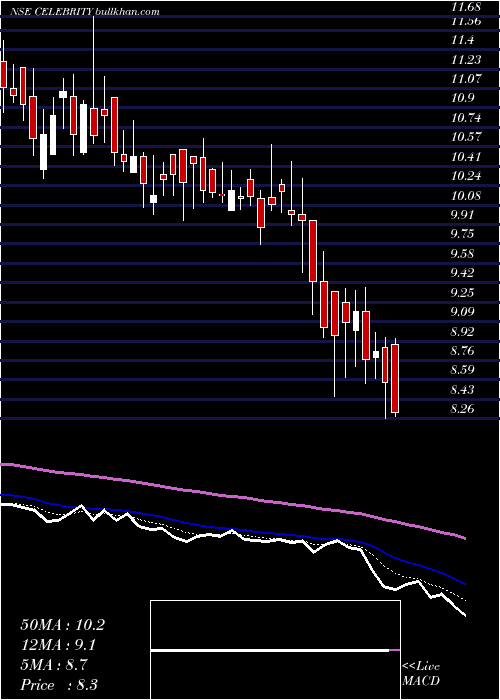This screenshot has width=500, height=700.
Task: Select the 11.56 price axis label
Action: (466, 21)
